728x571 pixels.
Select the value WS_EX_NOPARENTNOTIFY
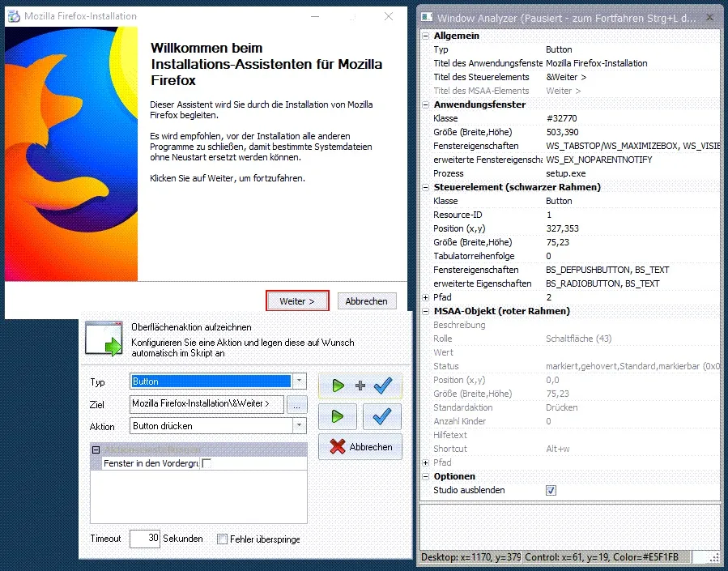point(599,160)
